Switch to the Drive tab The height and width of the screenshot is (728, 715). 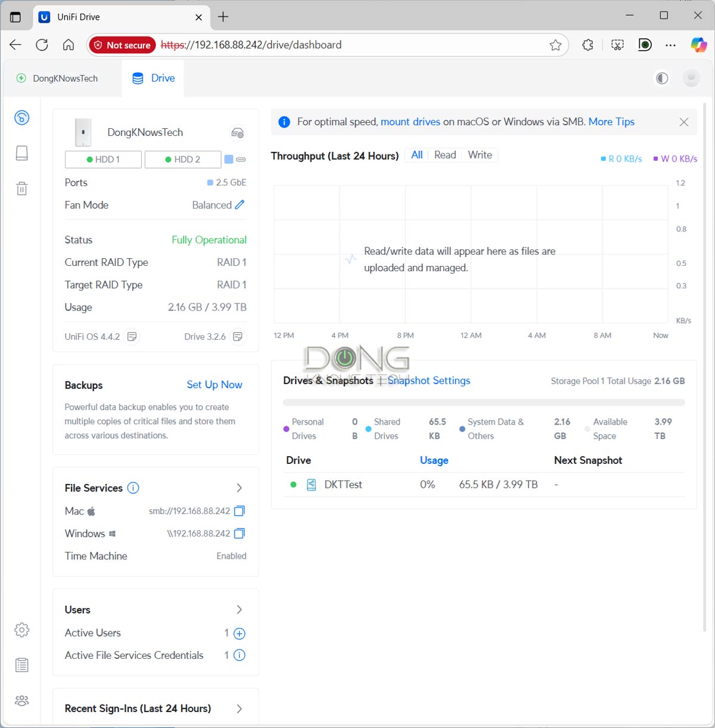tap(153, 78)
